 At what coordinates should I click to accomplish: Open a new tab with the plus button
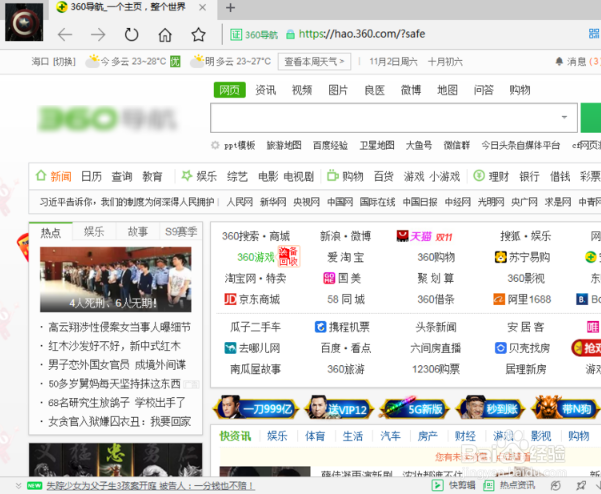tap(230, 7)
